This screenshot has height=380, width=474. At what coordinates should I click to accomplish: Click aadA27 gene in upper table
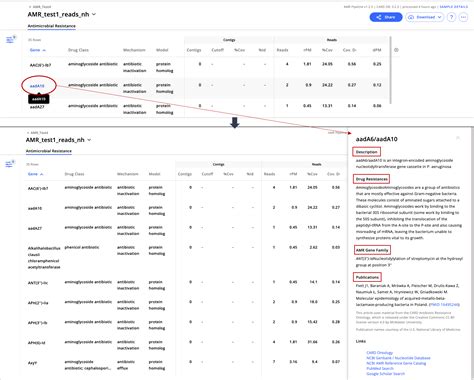(x=37, y=107)
